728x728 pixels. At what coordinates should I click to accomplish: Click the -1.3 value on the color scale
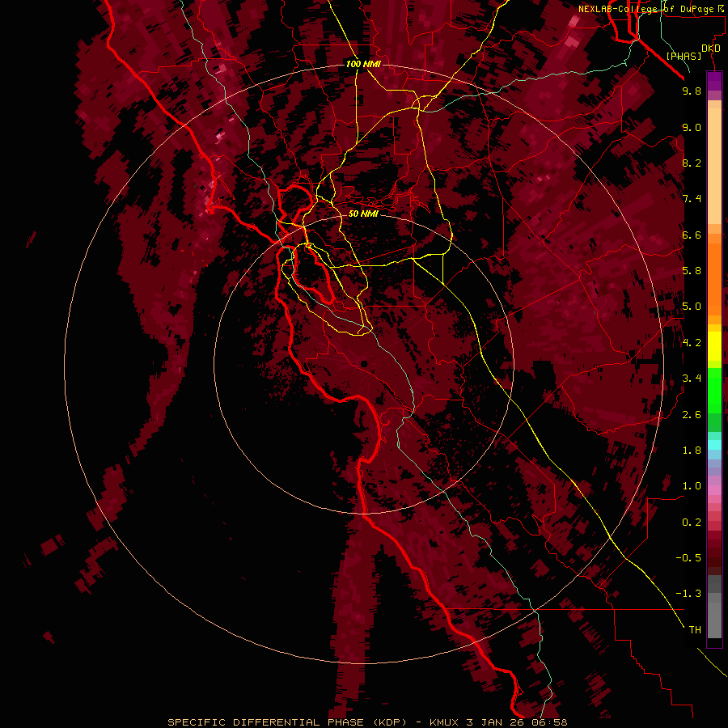pyautogui.click(x=688, y=594)
